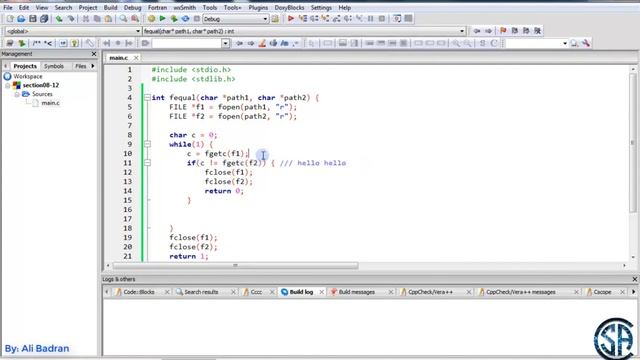Close the Management panel
This screenshot has height=360, width=640.
pos(94,54)
